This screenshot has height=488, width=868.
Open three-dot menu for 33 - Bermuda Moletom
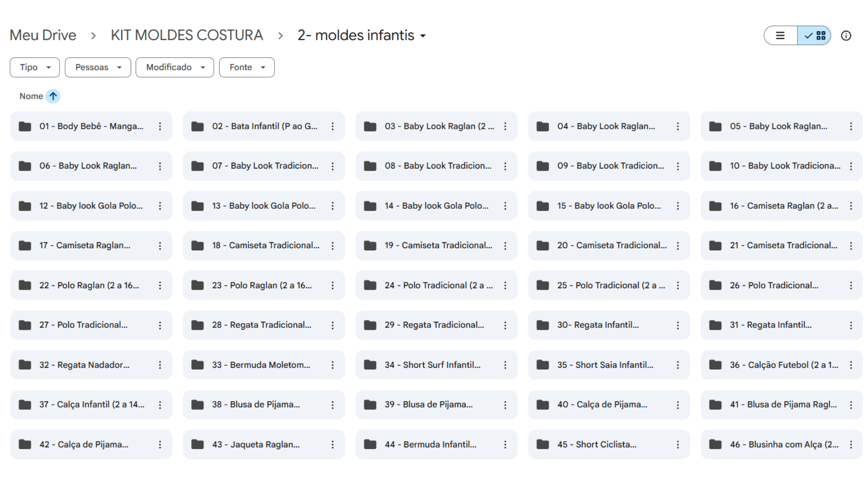coord(332,365)
